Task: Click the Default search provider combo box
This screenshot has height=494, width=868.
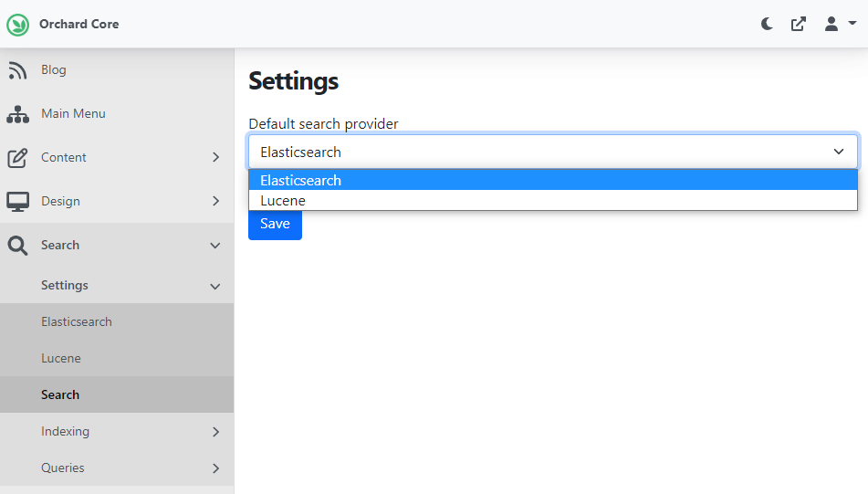Action: [x=553, y=152]
